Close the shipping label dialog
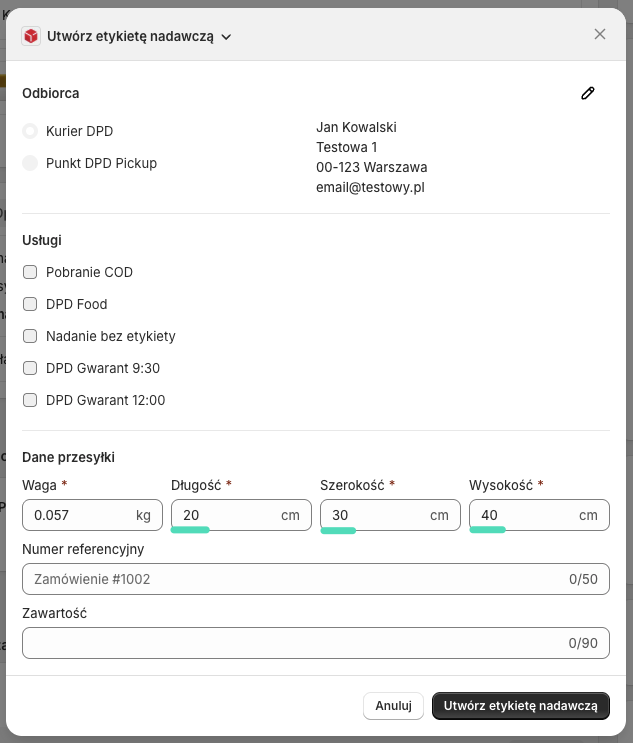 click(x=600, y=34)
